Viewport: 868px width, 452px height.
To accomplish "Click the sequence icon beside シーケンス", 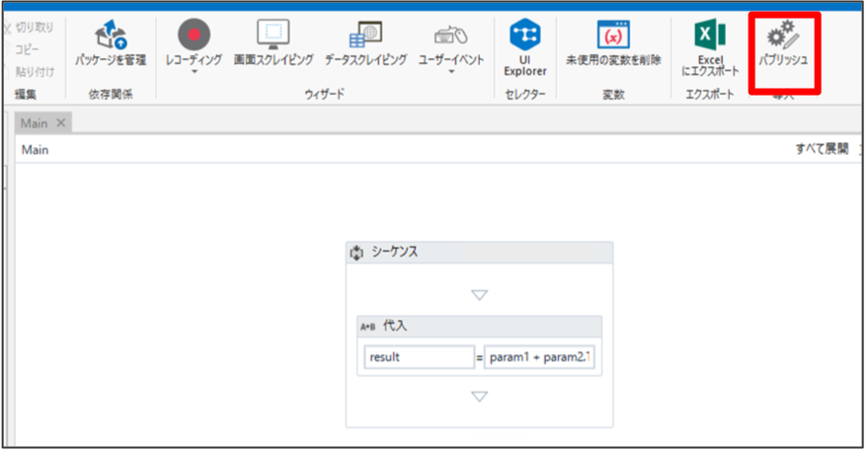I will pyautogui.click(x=356, y=253).
